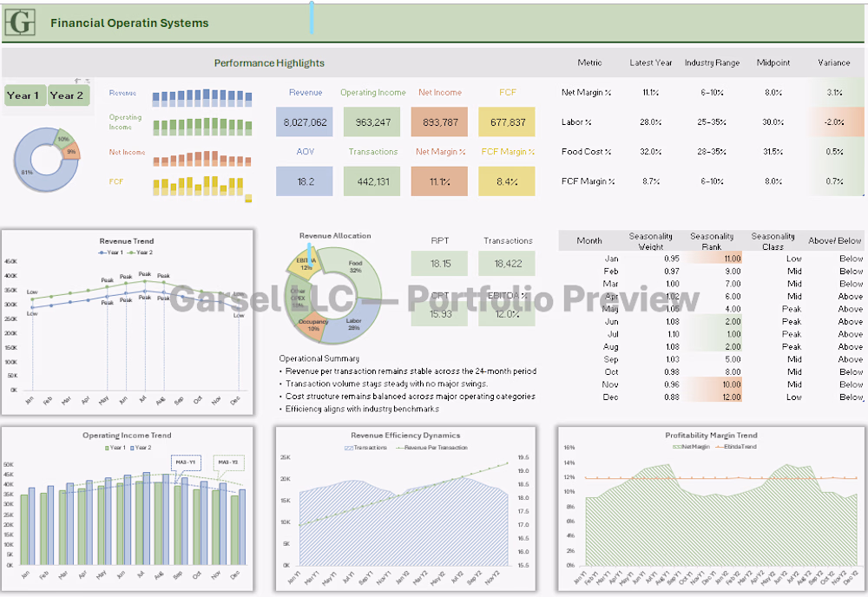This screenshot has height=597, width=868.
Task: Select the 8.4% FCF Margin card
Action: [507, 181]
